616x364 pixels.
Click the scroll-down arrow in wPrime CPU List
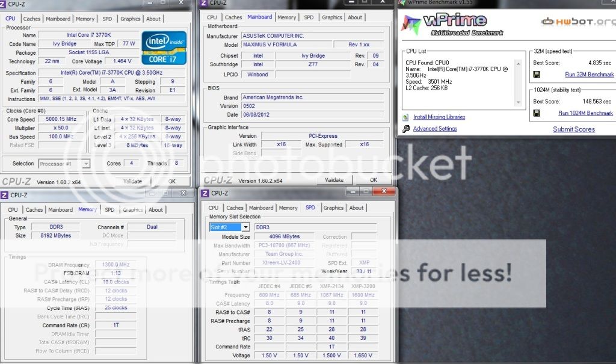tap(518, 102)
